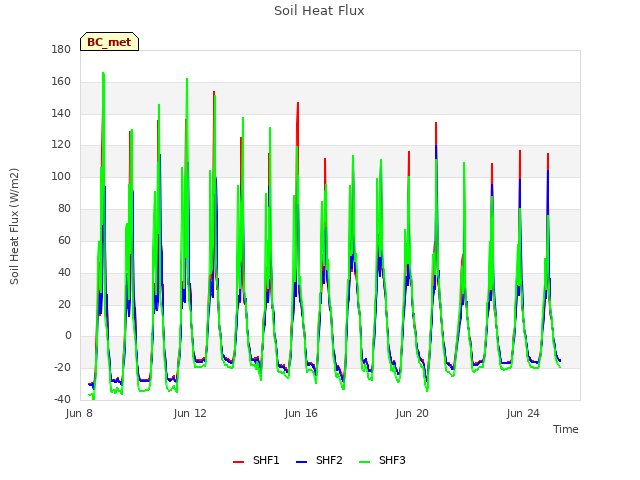Click the Jun 24 x-axis tick label
640x480 pixels.
coord(523,413)
